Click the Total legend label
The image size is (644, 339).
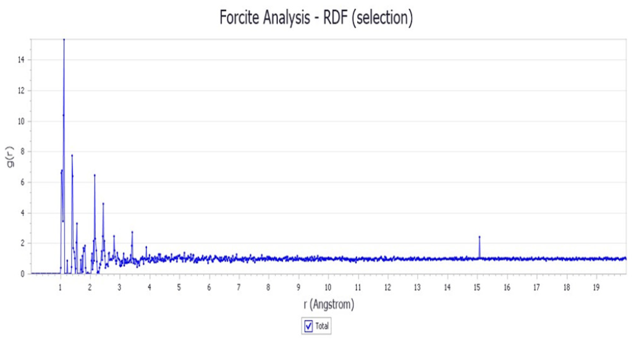(322, 326)
